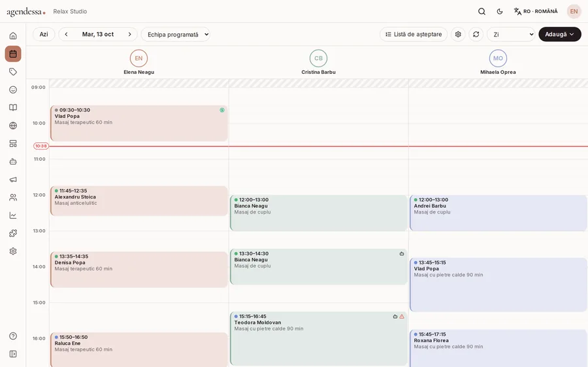
Task: Open Vlad Popa 09:30–10:30 appointment
Action: tap(139, 123)
